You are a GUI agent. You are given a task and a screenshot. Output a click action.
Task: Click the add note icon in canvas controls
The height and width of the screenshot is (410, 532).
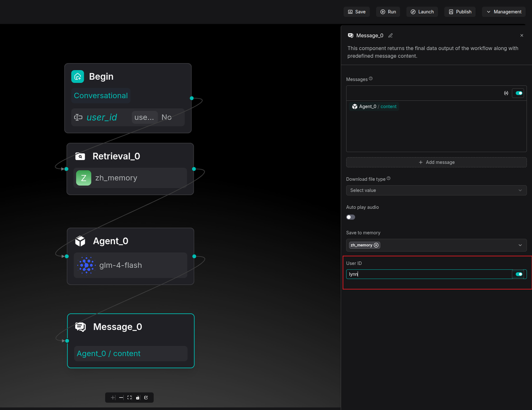click(146, 398)
